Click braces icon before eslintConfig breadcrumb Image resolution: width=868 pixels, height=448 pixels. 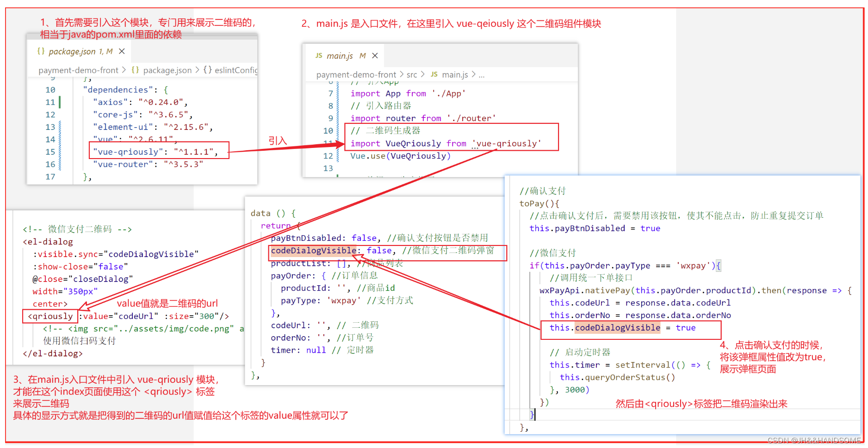pyautogui.click(x=208, y=70)
